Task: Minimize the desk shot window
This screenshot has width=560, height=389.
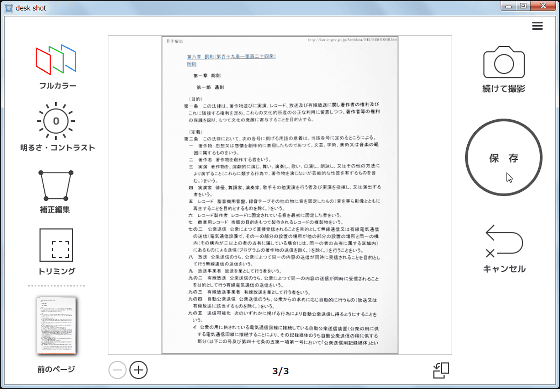Action: [x=509, y=6]
